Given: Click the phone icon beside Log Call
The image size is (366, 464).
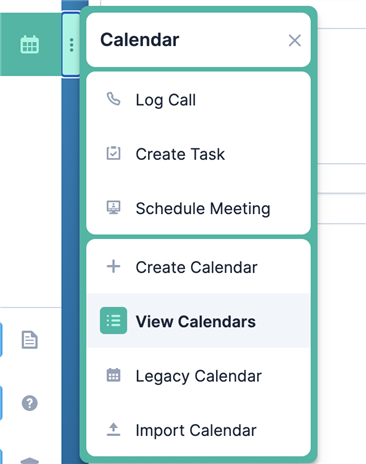Looking at the screenshot, I should 113,99.
